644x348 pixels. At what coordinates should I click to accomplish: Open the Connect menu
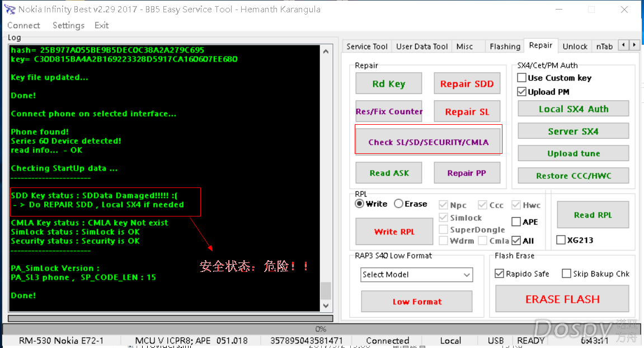(x=24, y=26)
